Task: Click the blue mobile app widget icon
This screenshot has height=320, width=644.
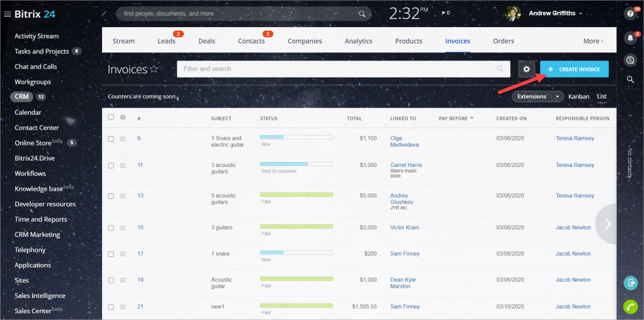Action: 630,283
